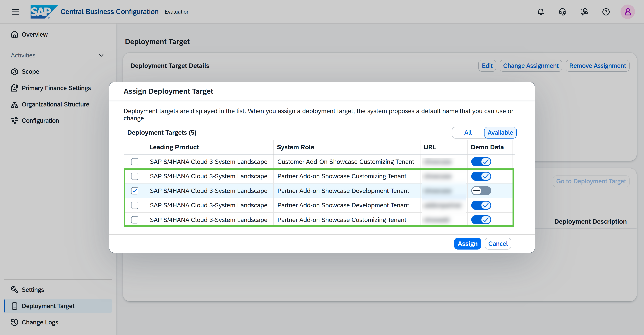Open Scope in the sidebar
Image resolution: width=644 pixels, height=335 pixels.
coord(58,72)
